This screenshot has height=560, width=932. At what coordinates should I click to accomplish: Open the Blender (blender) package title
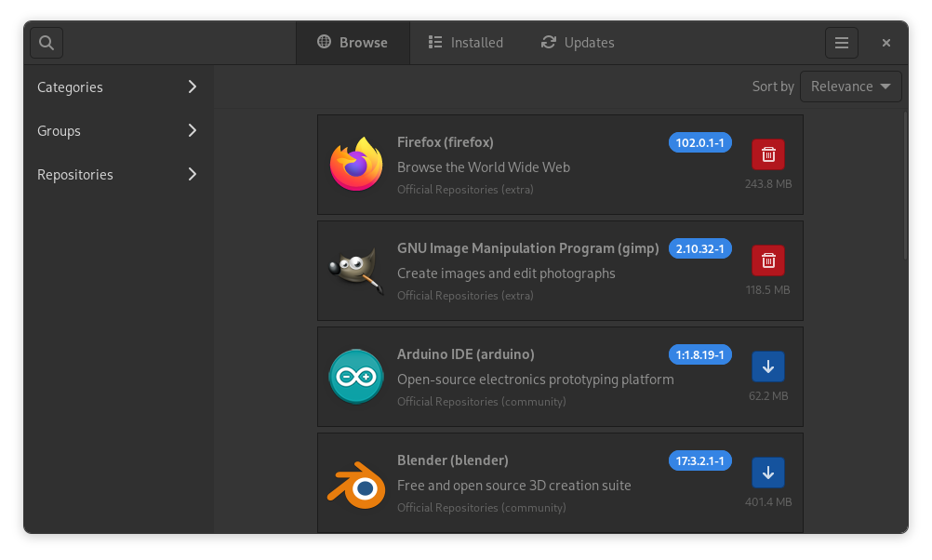click(452, 460)
